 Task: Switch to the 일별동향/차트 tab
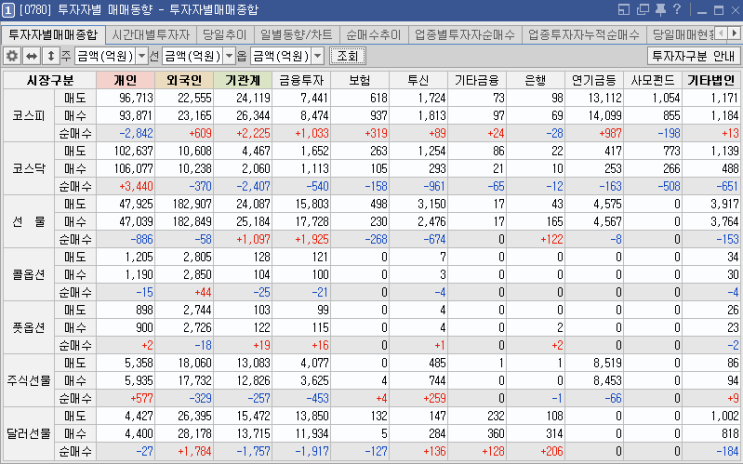pos(296,35)
